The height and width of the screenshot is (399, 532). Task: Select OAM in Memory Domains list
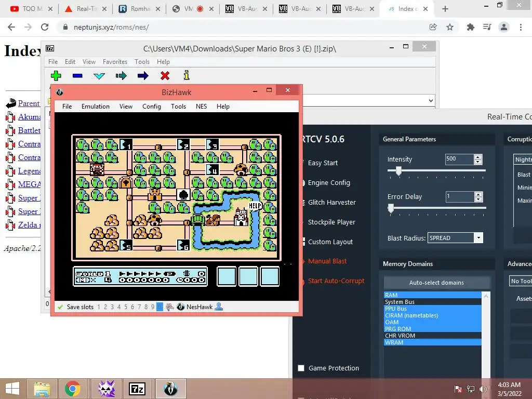[x=432, y=322]
